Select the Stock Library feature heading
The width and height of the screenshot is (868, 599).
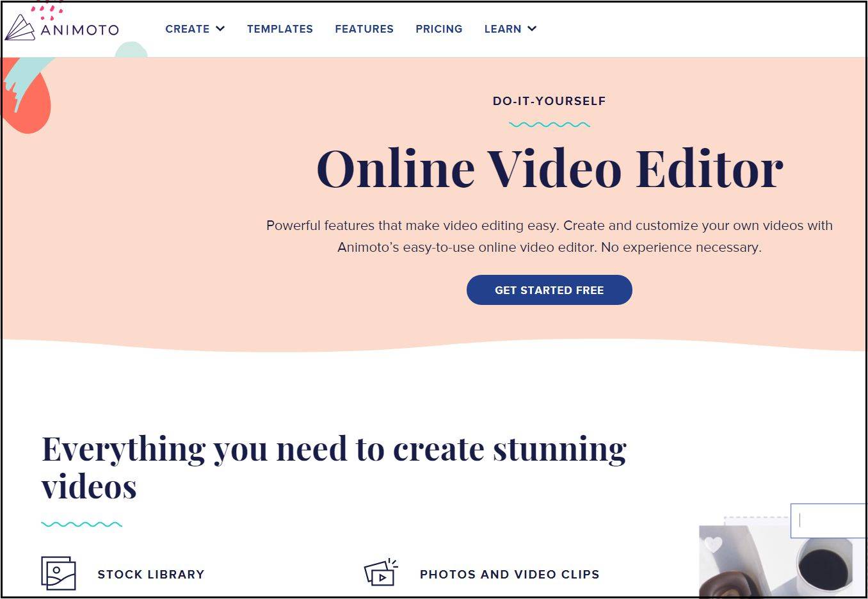point(151,575)
